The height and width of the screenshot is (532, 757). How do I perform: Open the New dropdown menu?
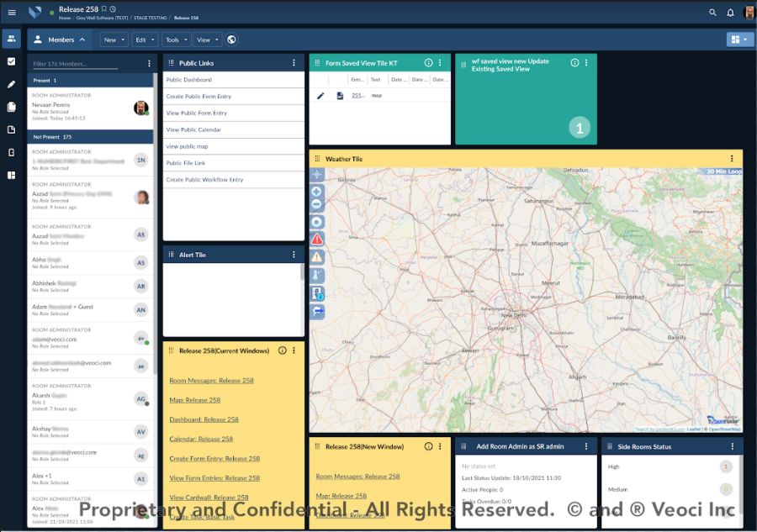click(x=114, y=40)
